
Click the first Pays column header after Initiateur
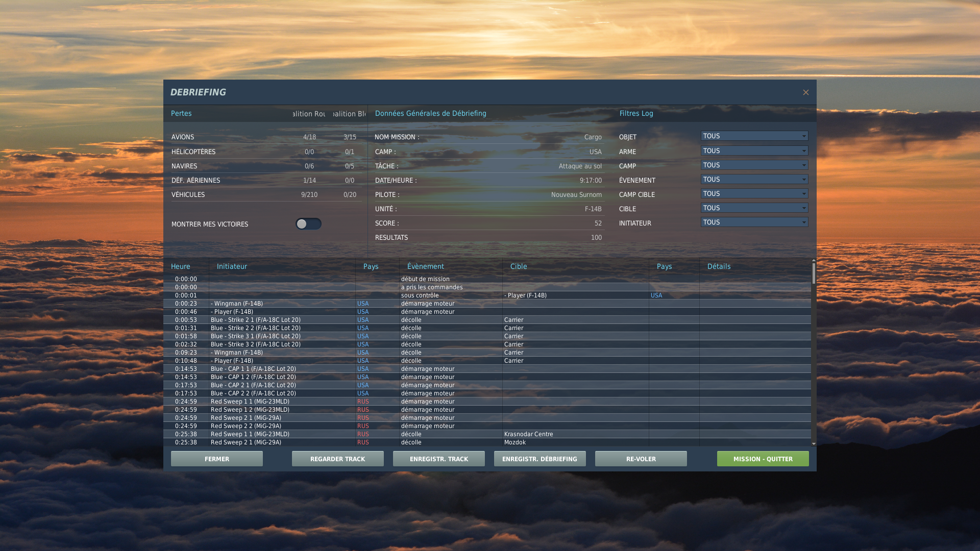(x=371, y=266)
